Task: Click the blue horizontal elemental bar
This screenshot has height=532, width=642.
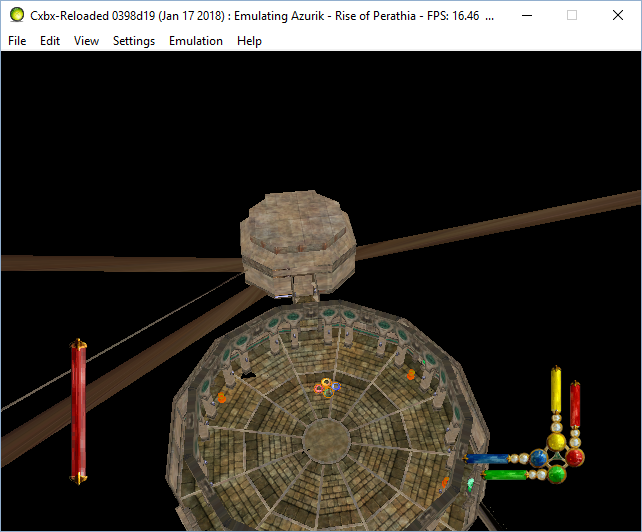Action: click(486, 458)
